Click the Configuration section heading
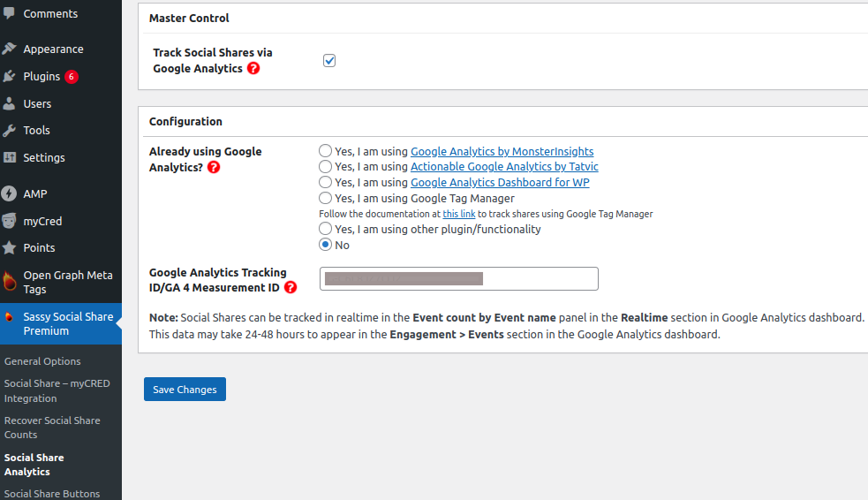The image size is (868, 500). 185,121
